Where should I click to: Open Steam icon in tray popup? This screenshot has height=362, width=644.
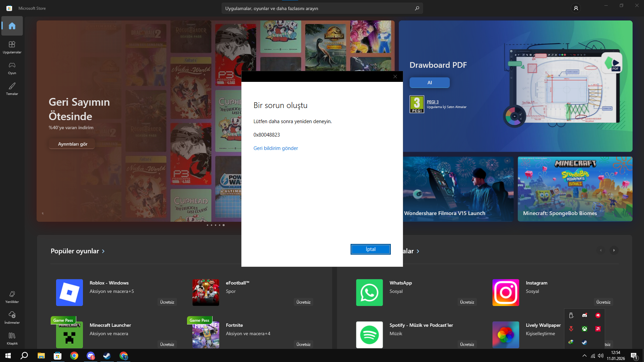click(585, 342)
